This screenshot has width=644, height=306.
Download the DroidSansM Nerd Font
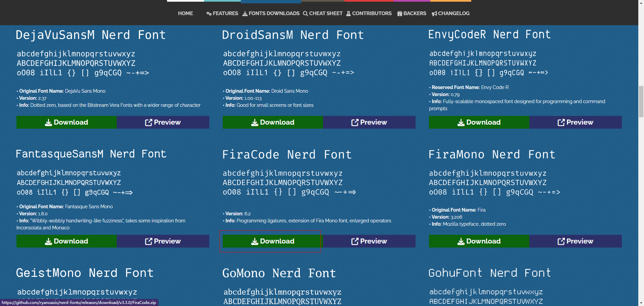point(272,122)
